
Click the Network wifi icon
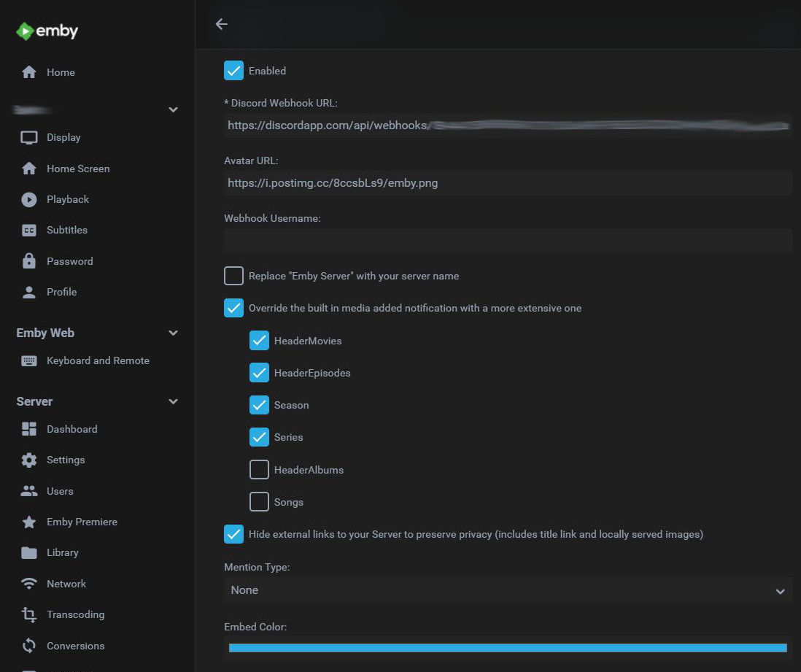29,584
